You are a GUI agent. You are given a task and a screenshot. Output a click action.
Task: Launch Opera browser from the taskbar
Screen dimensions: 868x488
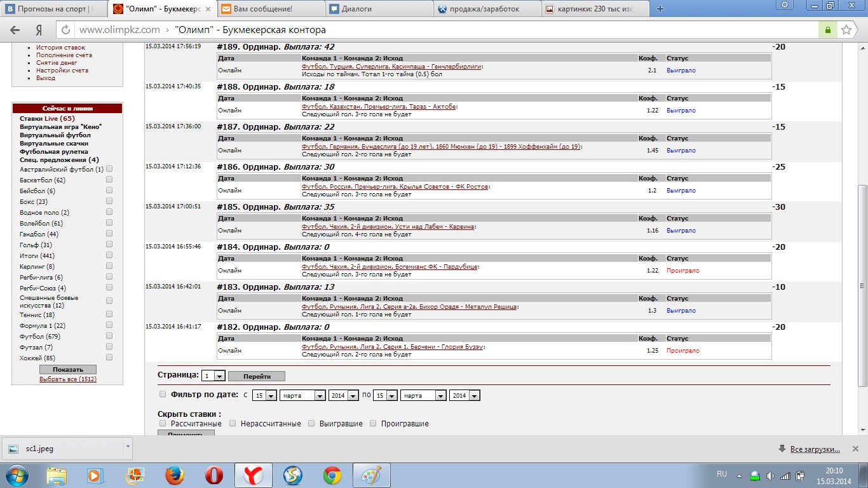[214, 475]
